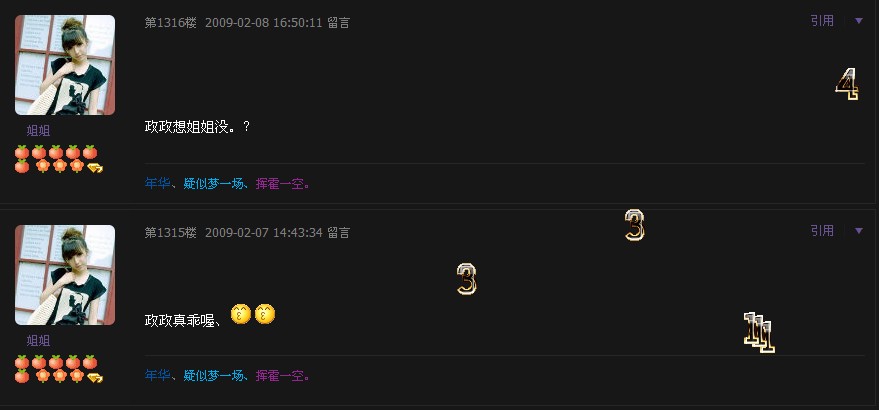Click 引用 to quote post 第1316楼

(822, 21)
